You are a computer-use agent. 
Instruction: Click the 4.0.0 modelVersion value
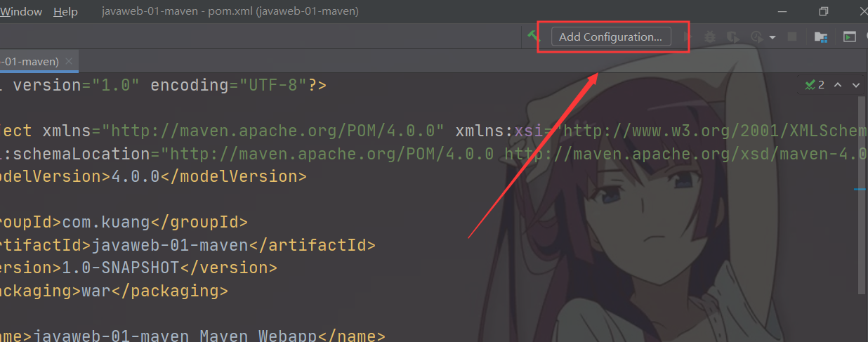136,176
